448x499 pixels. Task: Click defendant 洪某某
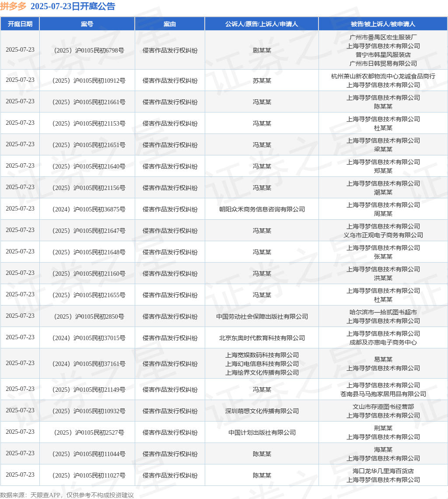coord(383,278)
